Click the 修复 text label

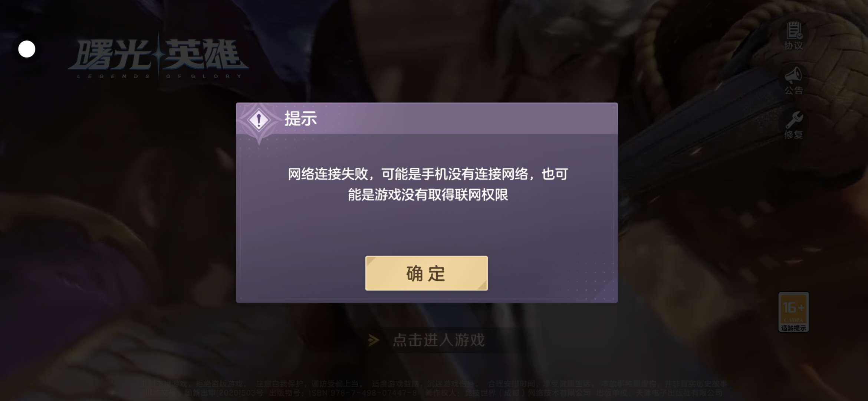click(x=794, y=135)
